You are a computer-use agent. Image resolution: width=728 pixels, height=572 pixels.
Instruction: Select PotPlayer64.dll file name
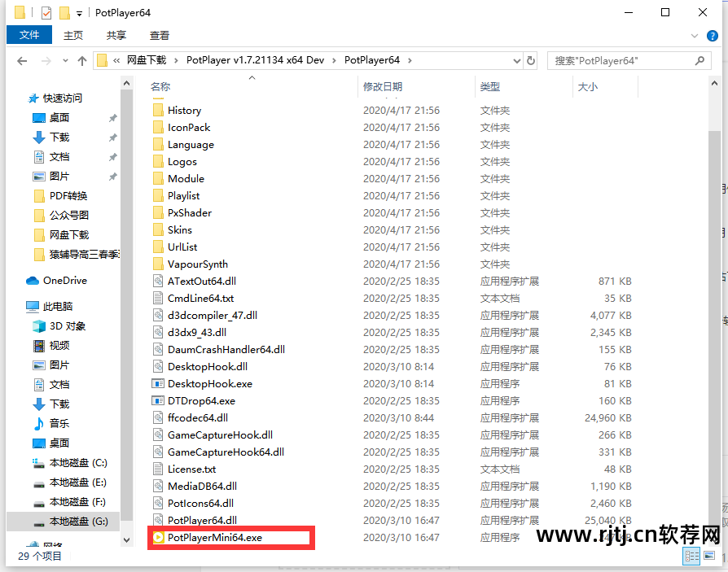coord(202,520)
